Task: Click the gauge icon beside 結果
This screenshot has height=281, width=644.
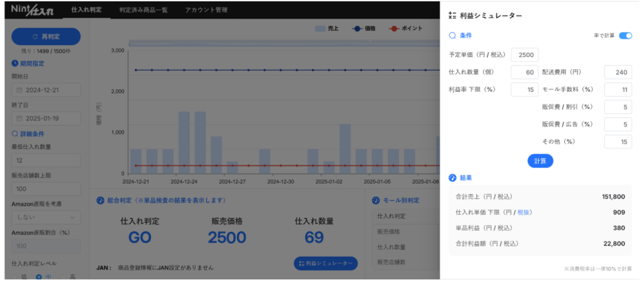Action: (452, 178)
